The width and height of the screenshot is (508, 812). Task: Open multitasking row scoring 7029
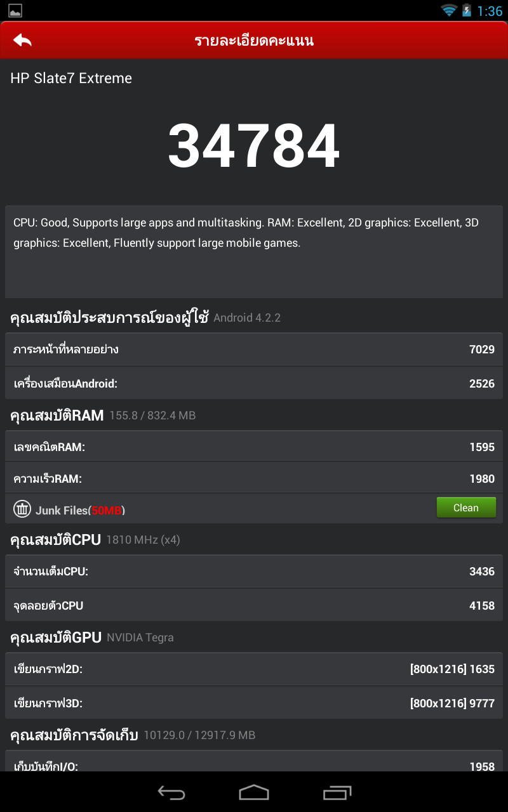tap(254, 350)
